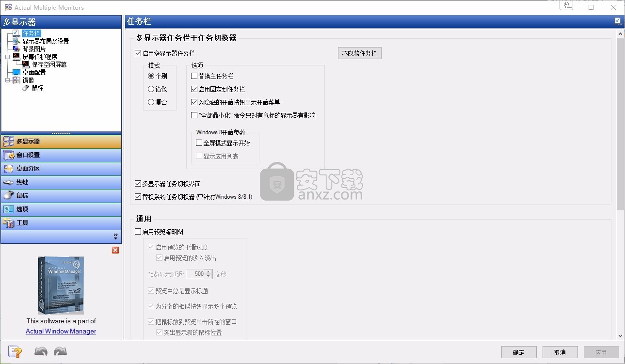Open the help document icon
This screenshot has height=364, width=625.
point(15,352)
